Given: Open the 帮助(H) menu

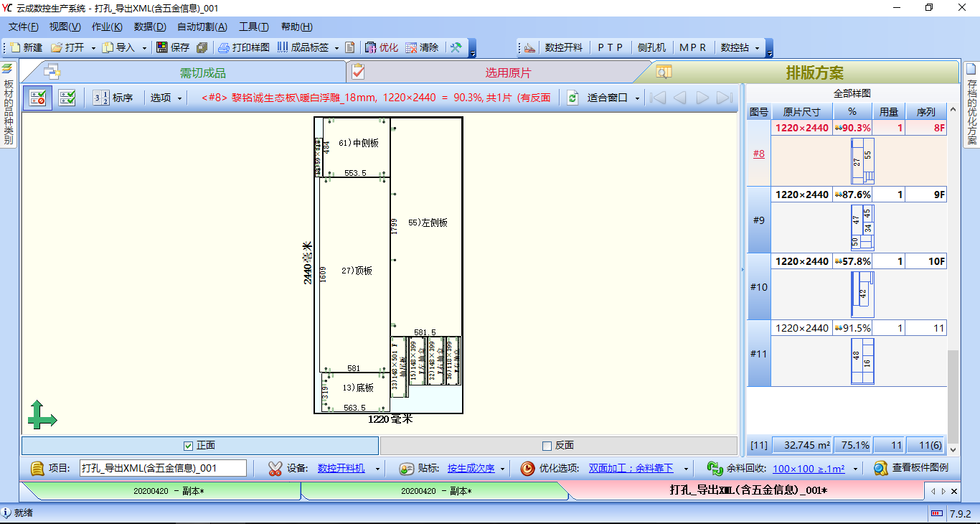Looking at the screenshot, I should 296,27.
